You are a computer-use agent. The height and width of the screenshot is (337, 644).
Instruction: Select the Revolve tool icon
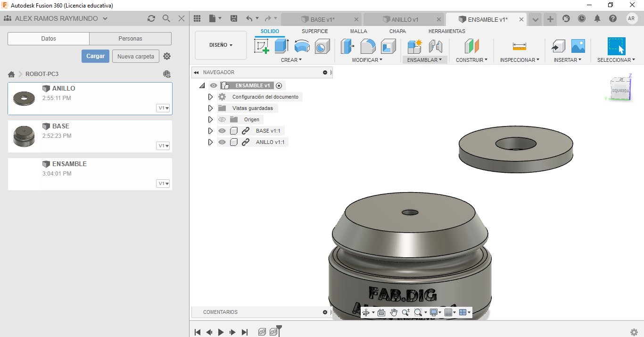[x=302, y=46]
